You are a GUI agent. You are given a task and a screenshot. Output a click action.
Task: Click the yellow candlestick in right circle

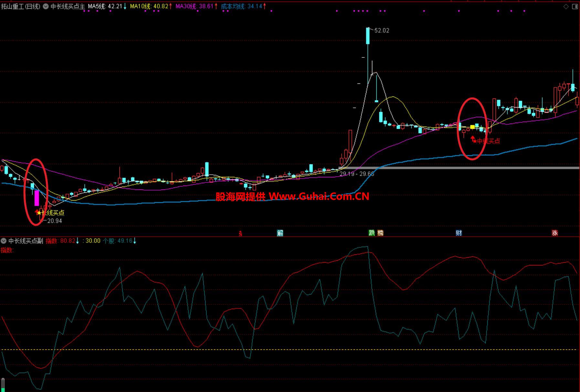pos(472,127)
